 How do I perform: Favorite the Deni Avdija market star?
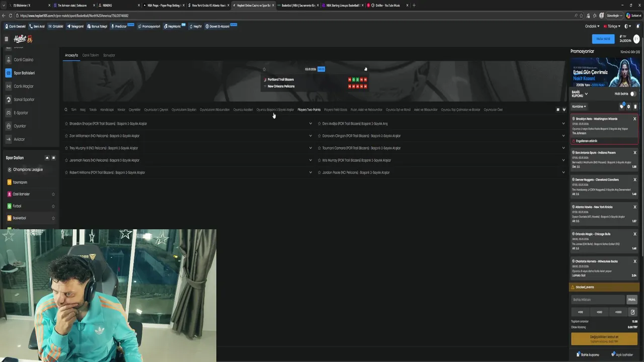pos(319,124)
